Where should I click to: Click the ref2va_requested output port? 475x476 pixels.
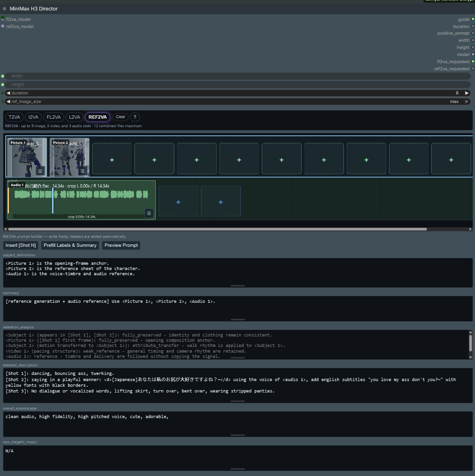point(473,69)
